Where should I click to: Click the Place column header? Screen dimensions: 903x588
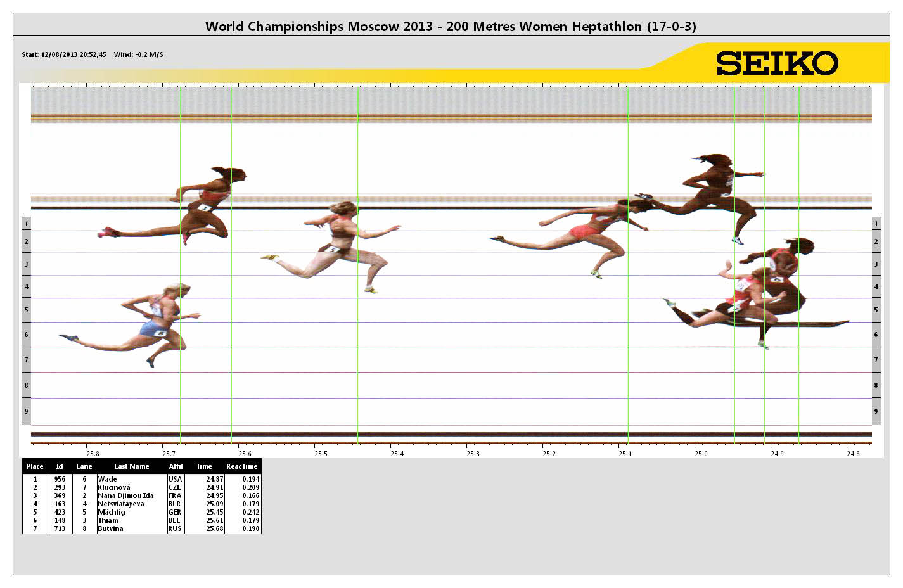(x=35, y=466)
